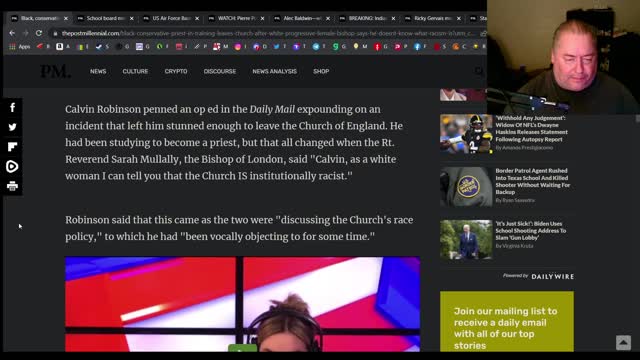Click the 'Join our mailing list' box
This screenshot has width=640, height=360.
tap(507, 322)
